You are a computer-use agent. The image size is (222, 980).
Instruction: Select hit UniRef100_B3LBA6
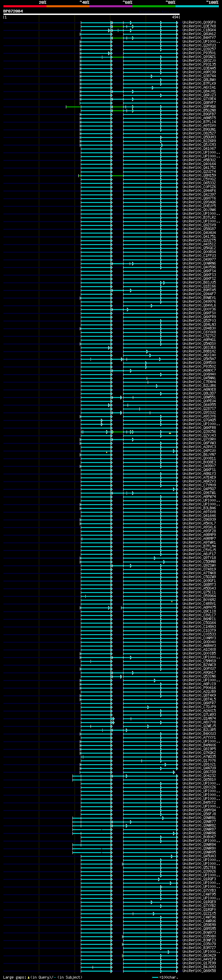(199, 508)
